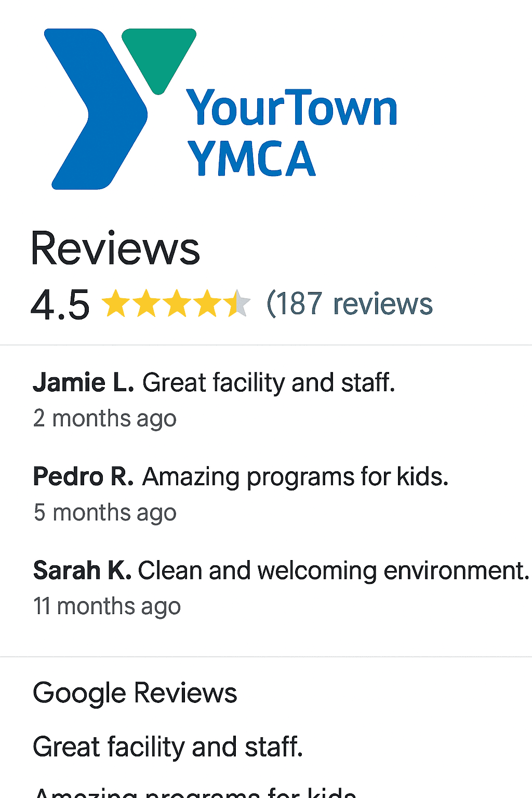Click the "11 months ago" timestamp
The width and height of the screenshot is (532, 798).
[x=107, y=606]
